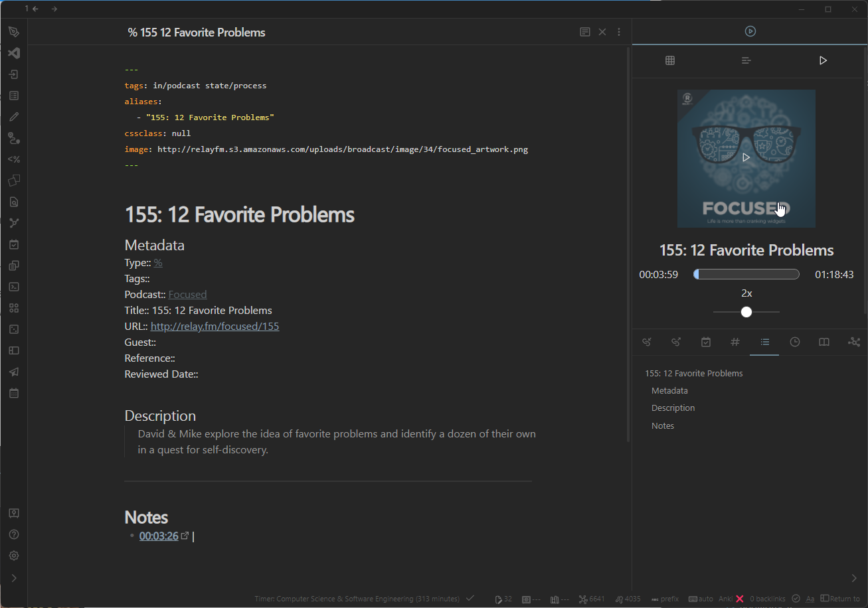Click the terminal icon in left ribbon
The height and width of the screenshot is (608, 868).
coord(14,287)
